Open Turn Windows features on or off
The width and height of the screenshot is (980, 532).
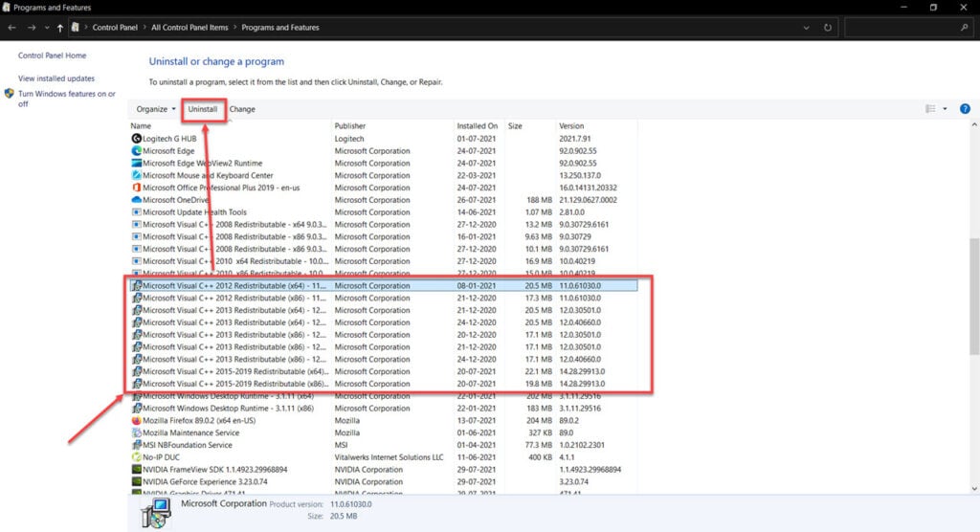[x=66, y=99]
